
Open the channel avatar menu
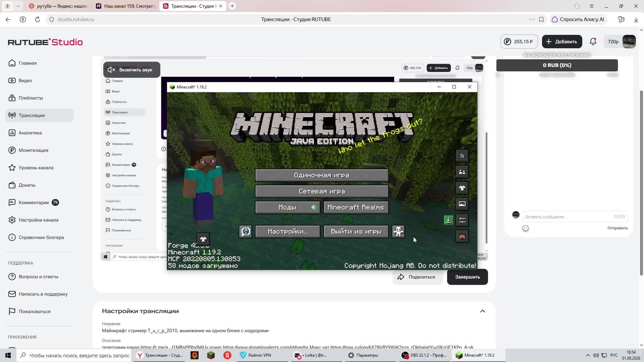[x=629, y=42]
